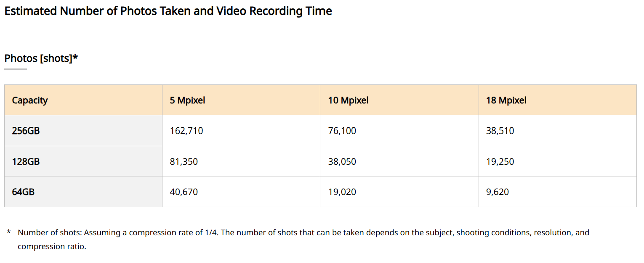The image size is (644, 263).
Task: Click the 38,050 value cell
Action: 342,162
